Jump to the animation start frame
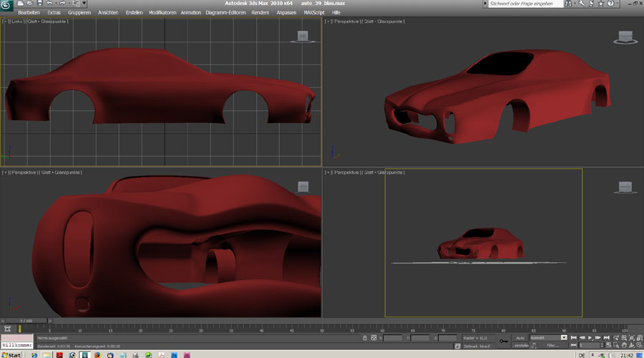The image size is (644, 358). tap(574, 337)
